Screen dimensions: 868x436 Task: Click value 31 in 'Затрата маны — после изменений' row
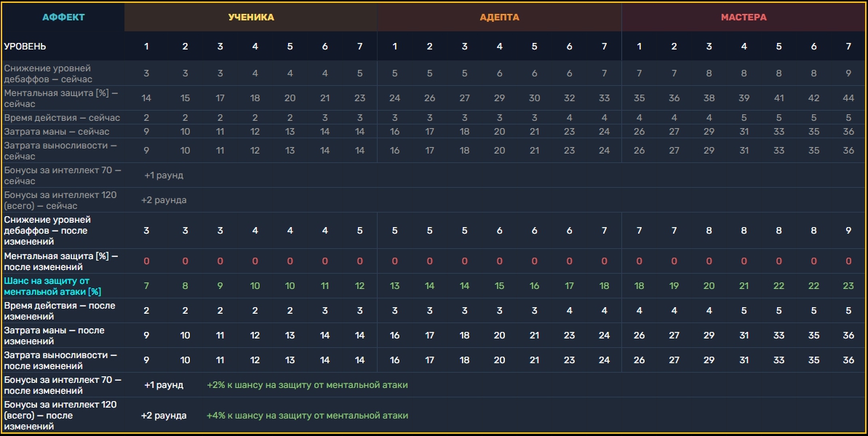pos(744,336)
